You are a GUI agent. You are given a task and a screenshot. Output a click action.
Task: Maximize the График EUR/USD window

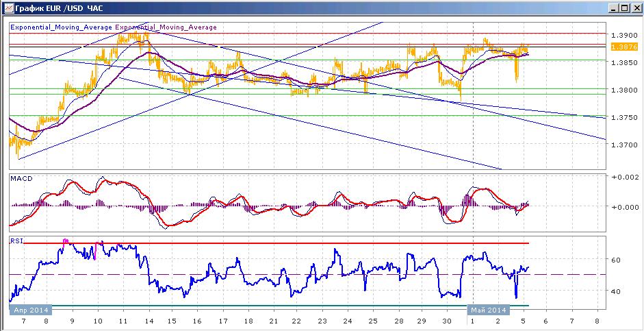pos(625,8)
